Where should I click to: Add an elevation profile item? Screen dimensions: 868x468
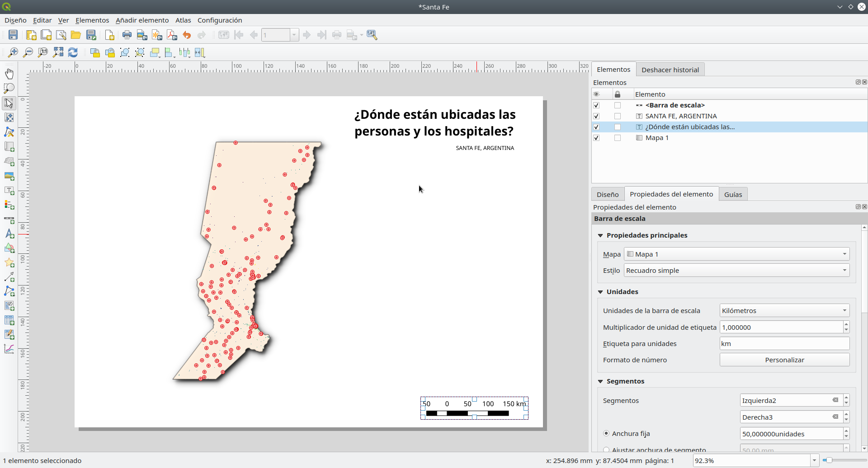click(9, 349)
